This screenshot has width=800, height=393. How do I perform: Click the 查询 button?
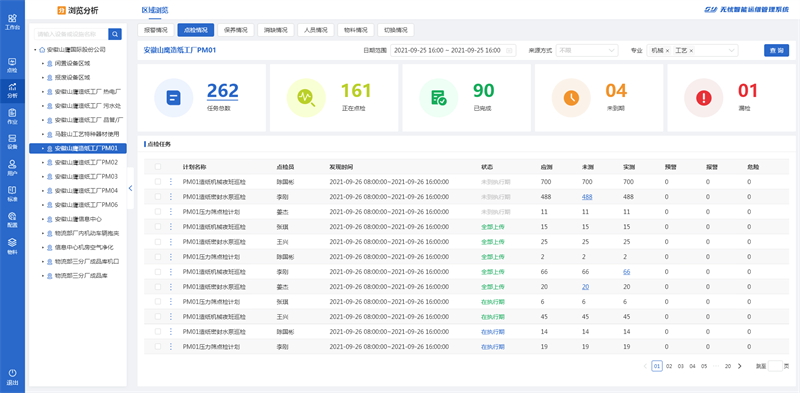click(x=777, y=51)
